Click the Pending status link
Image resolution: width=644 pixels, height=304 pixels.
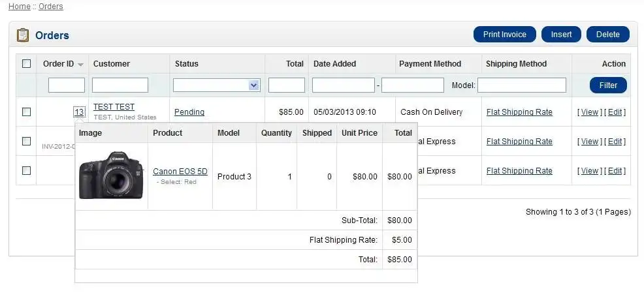189,112
